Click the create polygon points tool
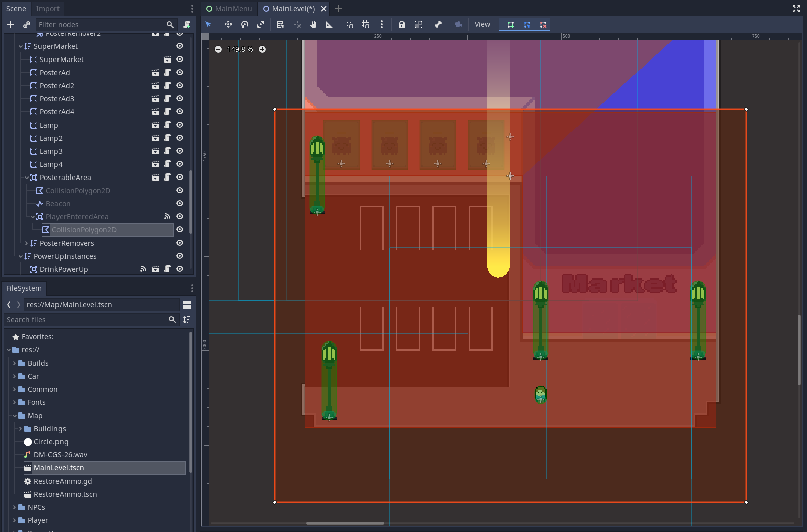 511,24
